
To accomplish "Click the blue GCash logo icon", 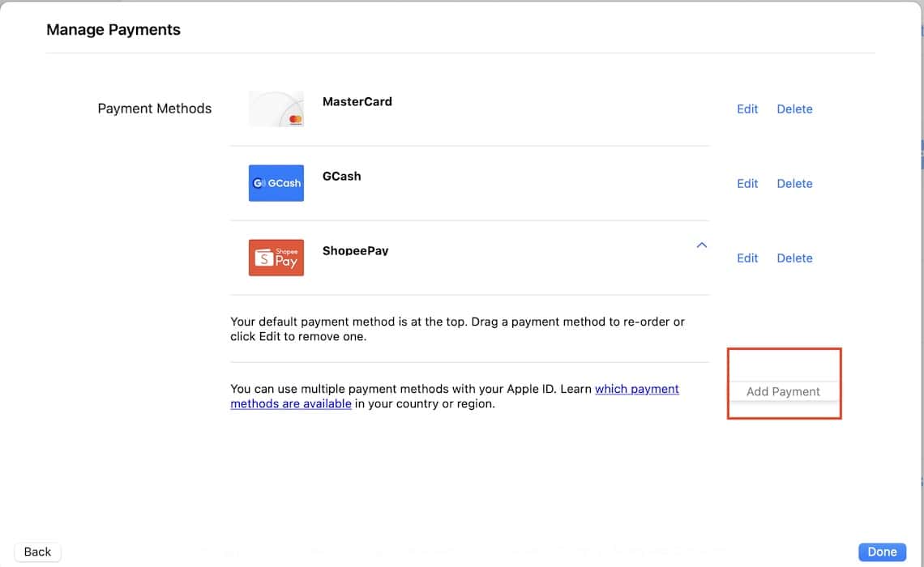I will tap(276, 183).
